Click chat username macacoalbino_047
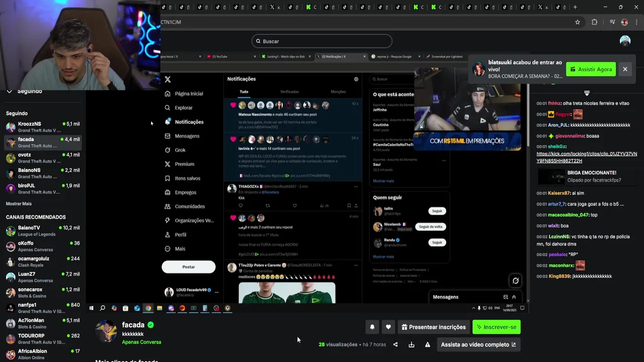This screenshot has width=644, height=362. (x=568, y=215)
